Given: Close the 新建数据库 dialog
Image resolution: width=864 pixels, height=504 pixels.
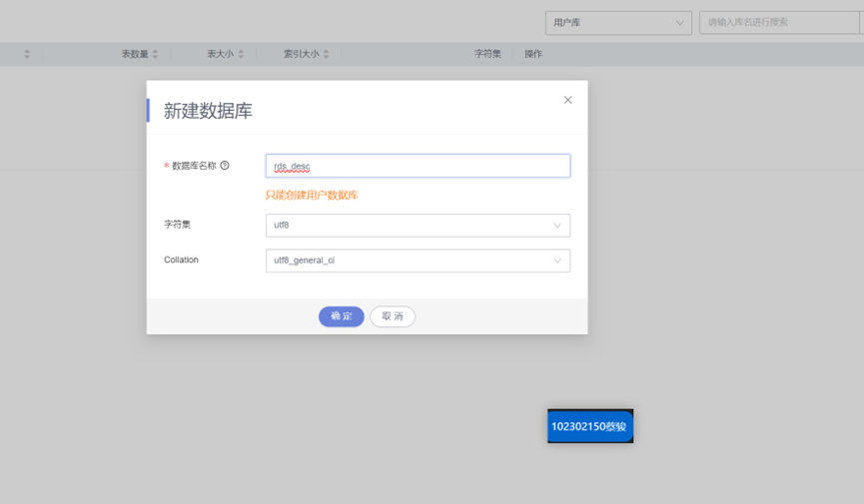Looking at the screenshot, I should click(x=567, y=100).
